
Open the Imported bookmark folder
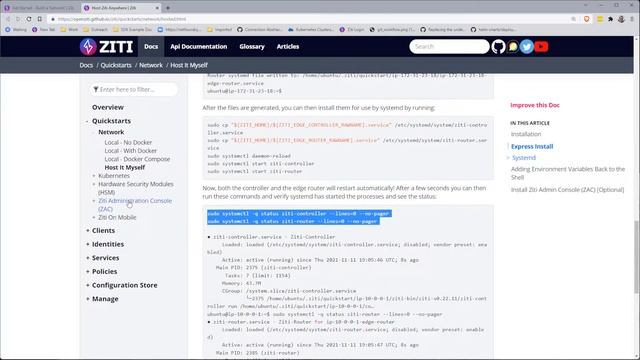click(x=219, y=29)
